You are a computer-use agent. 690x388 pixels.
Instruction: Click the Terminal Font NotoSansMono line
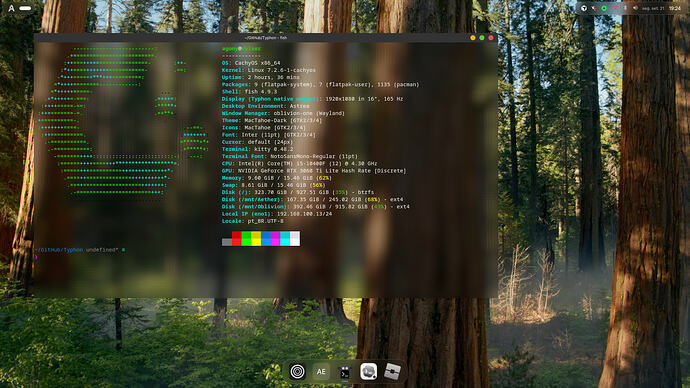pyautogui.click(x=290, y=156)
